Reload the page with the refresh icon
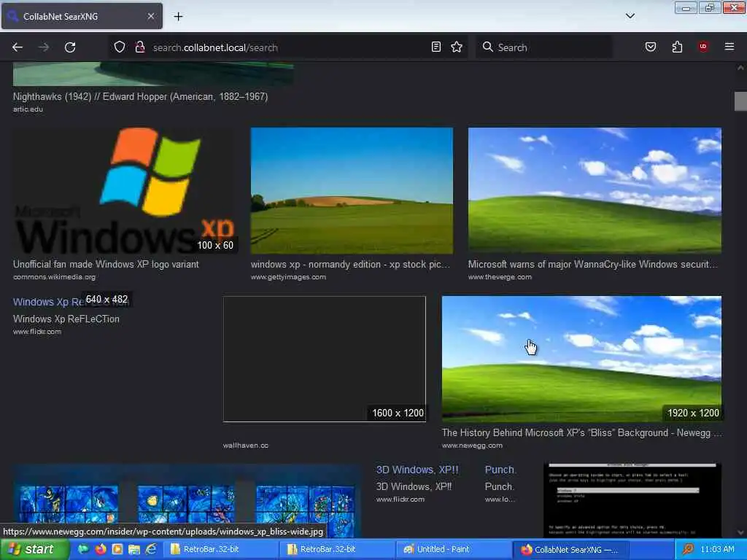 (70, 47)
